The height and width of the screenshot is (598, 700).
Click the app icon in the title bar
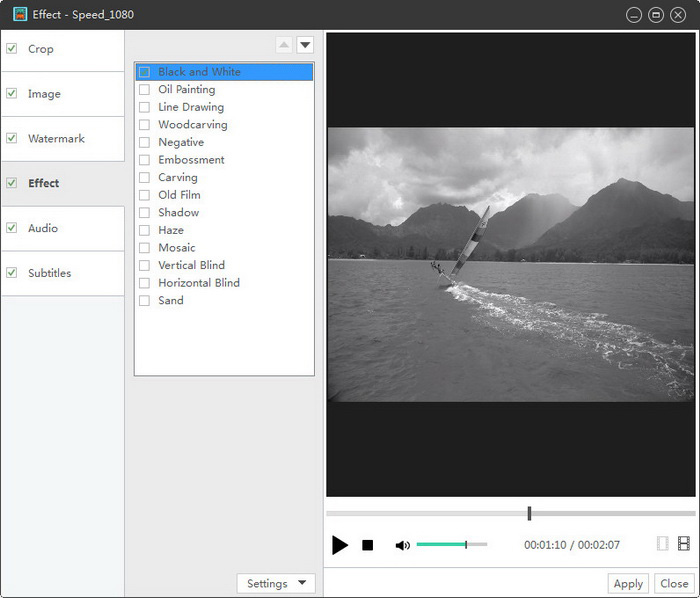[20, 14]
